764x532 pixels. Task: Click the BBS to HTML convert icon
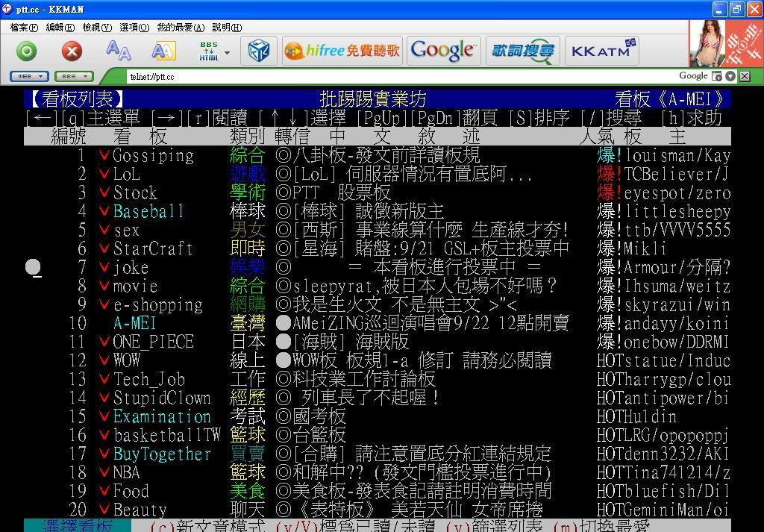(209, 51)
